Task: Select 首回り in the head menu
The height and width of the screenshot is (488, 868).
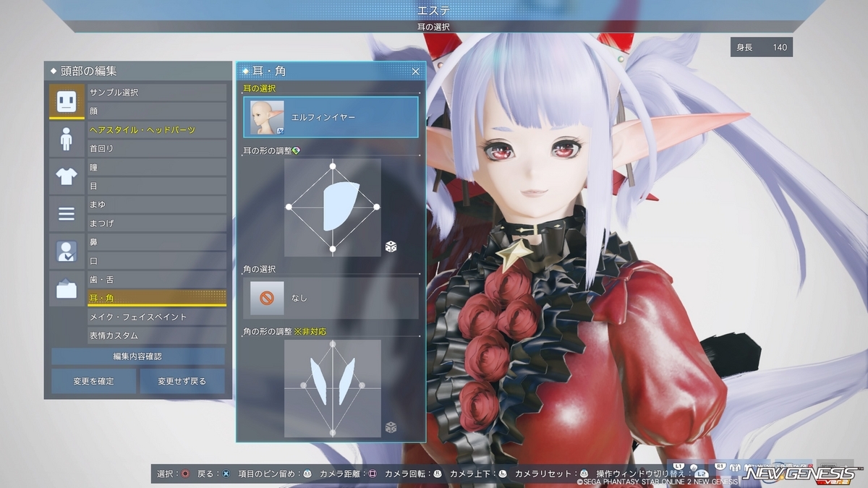Action: click(x=157, y=148)
